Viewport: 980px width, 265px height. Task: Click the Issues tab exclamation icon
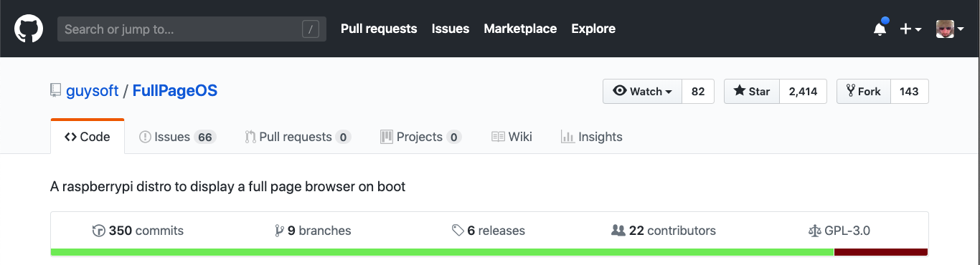coord(145,137)
